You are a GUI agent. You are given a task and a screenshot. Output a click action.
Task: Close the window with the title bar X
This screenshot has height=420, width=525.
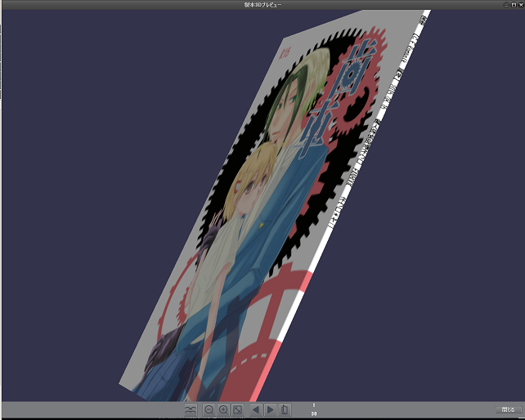tap(521, 5)
